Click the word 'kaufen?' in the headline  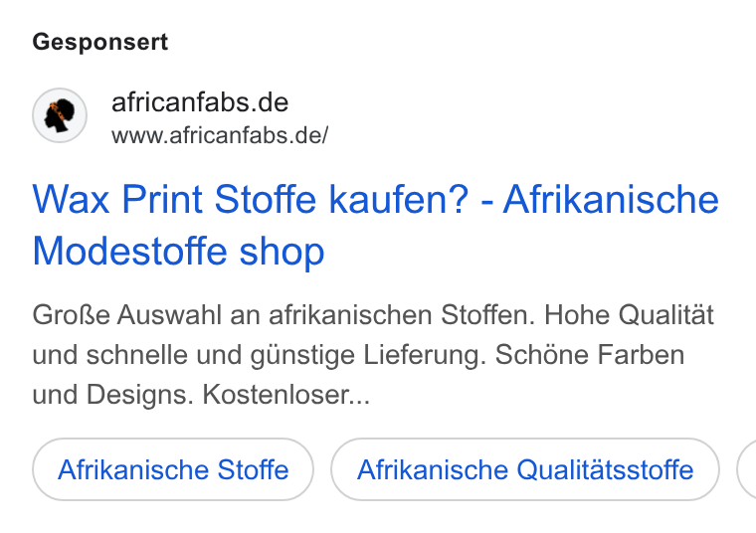pyautogui.click(x=398, y=200)
